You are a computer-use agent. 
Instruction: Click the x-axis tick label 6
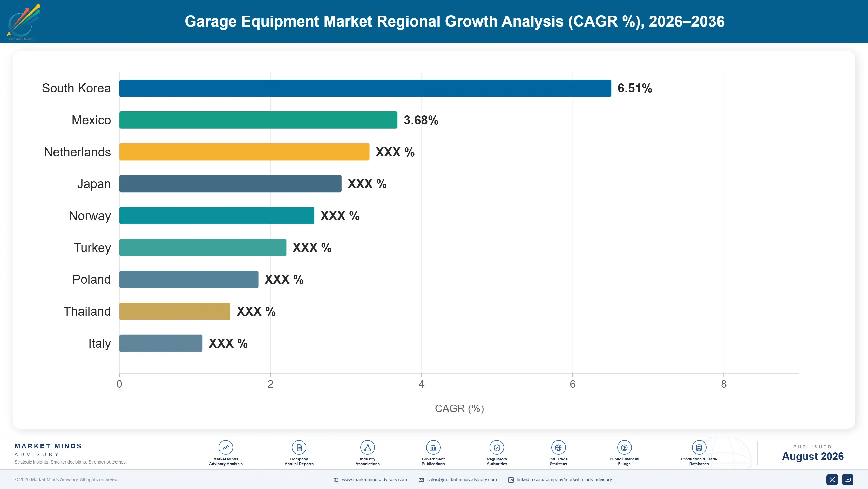(573, 384)
